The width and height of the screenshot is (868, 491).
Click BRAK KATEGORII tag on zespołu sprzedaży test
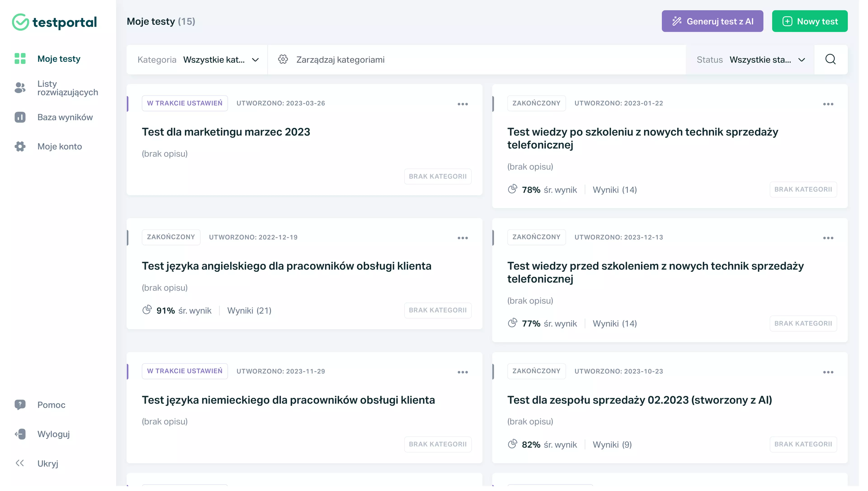coord(804,444)
